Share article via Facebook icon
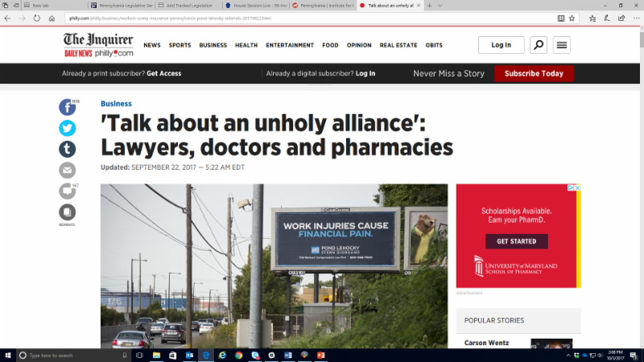This screenshot has height=362, width=644. point(67,108)
